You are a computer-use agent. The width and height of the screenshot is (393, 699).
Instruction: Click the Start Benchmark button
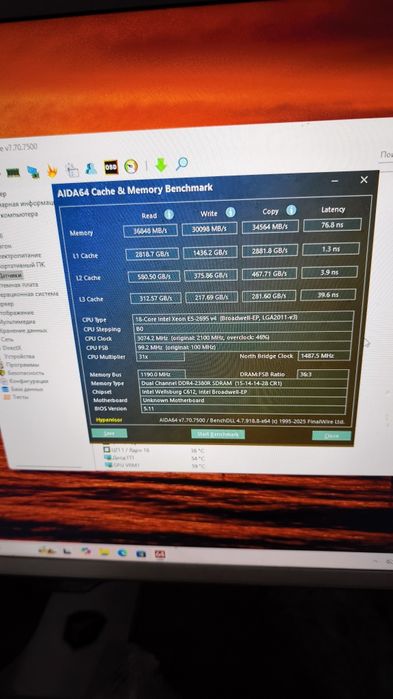point(218,434)
